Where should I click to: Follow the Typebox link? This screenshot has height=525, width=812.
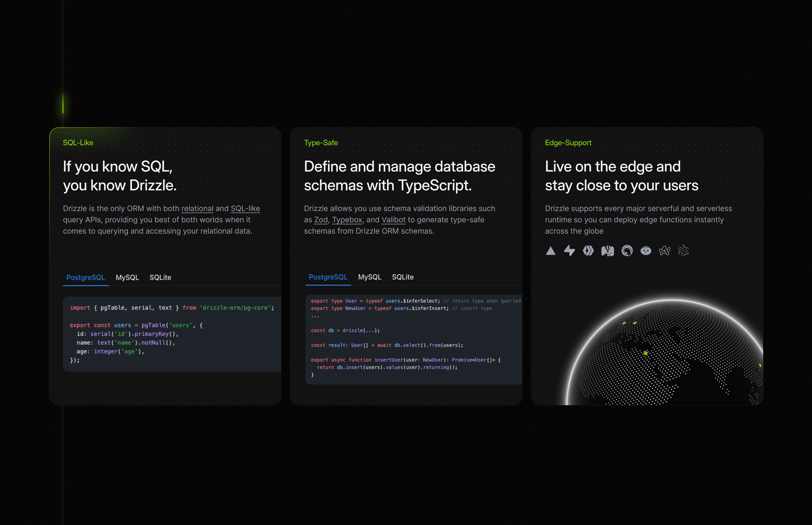click(x=347, y=220)
